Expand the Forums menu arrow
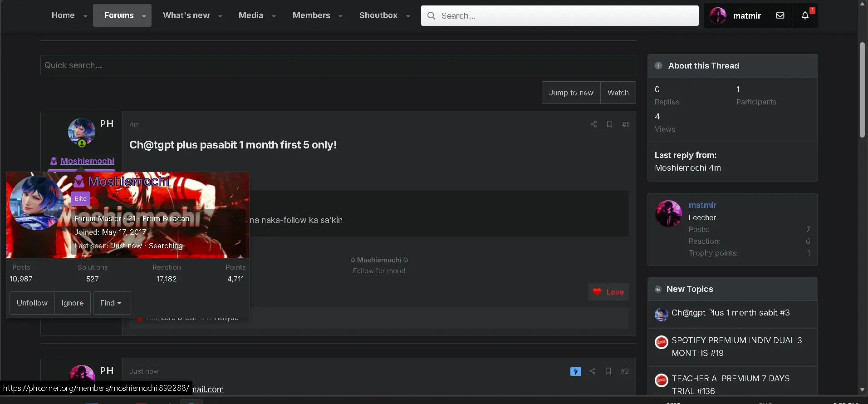The image size is (868, 404). point(144,16)
